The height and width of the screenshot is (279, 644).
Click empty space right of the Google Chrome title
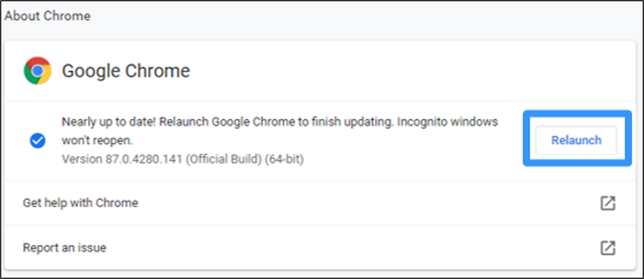click(x=403, y=71)
